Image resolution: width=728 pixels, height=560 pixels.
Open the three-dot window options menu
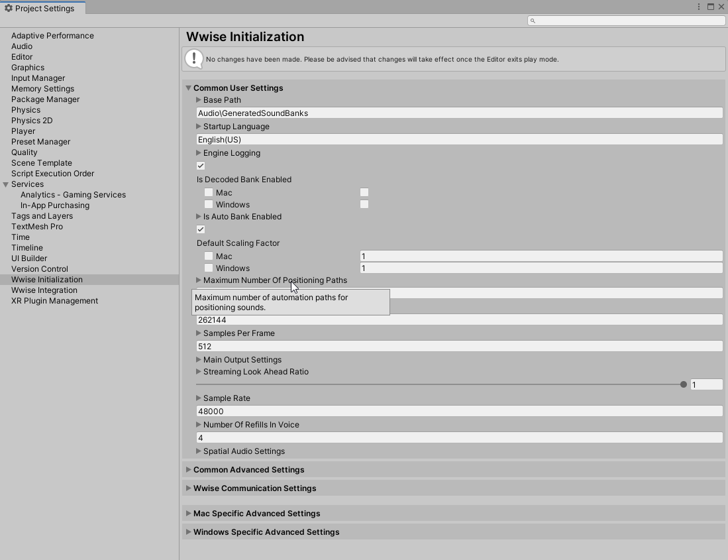[x=699, y=7]
